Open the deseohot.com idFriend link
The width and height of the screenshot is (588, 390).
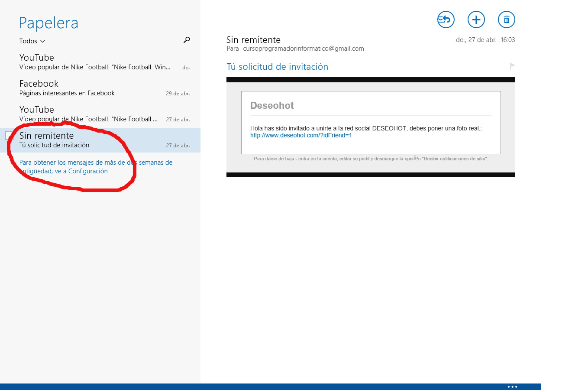click(301, 135)
